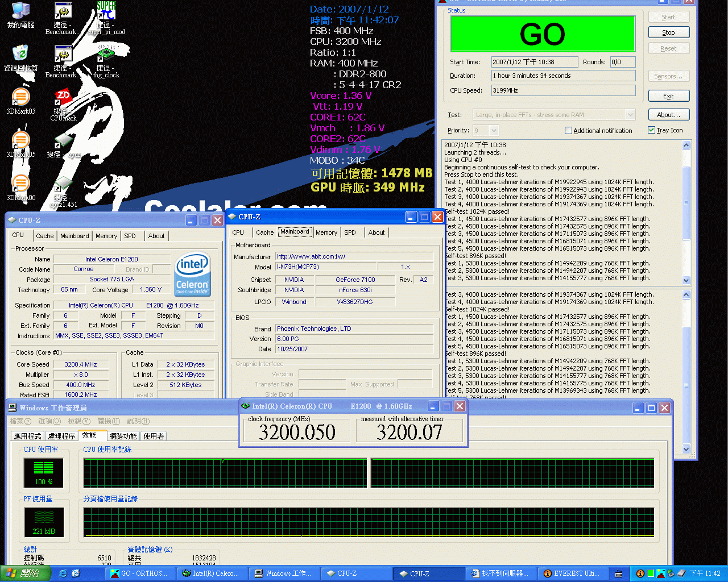
Task: Open the thg_clock desktop shortcut
Action: 106,61
